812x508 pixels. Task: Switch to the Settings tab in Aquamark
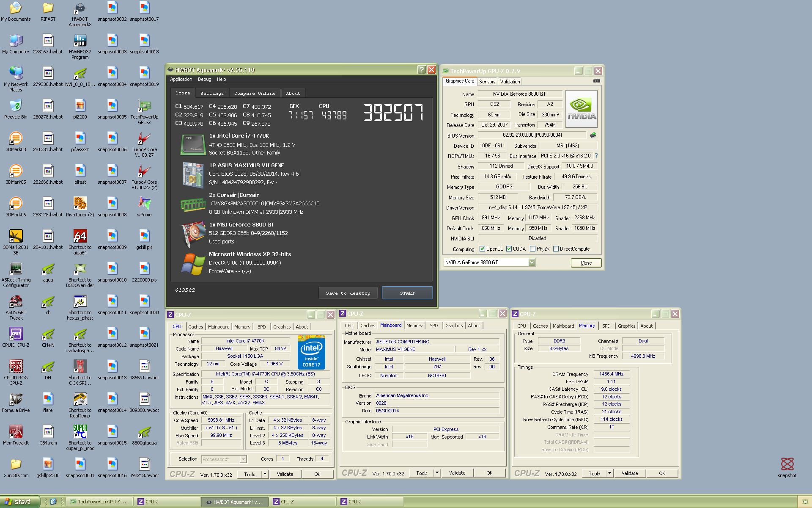[x=212, y=93]
